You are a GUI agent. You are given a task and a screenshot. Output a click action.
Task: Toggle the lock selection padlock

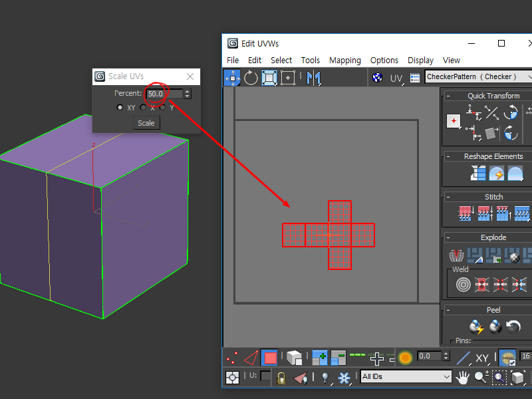[x=281, y=378]
